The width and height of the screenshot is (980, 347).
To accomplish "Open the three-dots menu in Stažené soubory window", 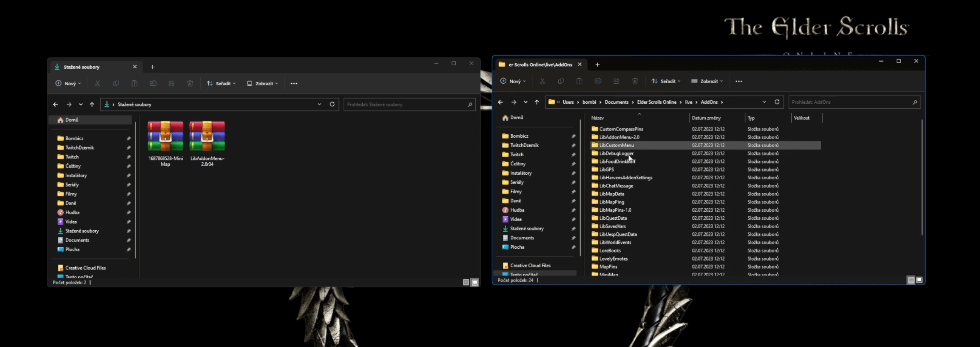I will click(294, 83).
